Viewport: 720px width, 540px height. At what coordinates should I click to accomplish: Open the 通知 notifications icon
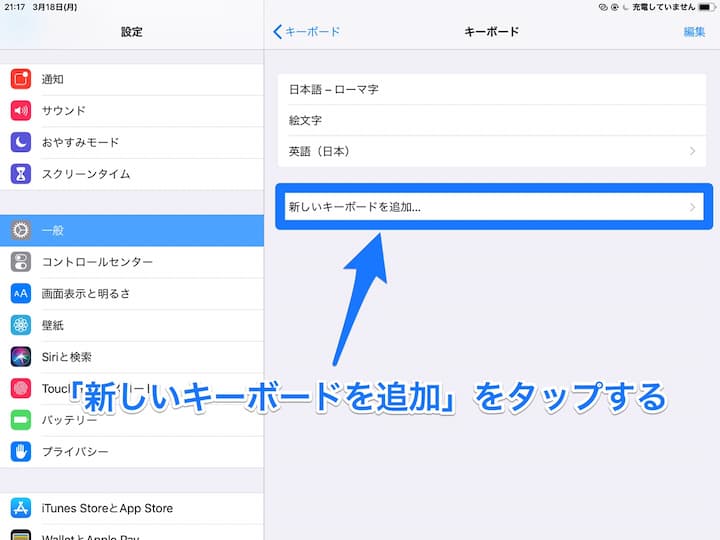(21, 79)
